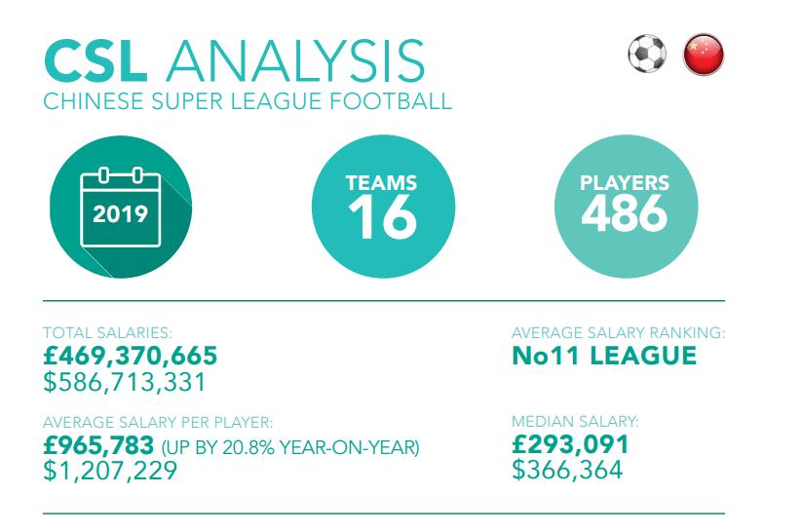Select the £965,783 average salary figure
802x532 pixels.
99,446
